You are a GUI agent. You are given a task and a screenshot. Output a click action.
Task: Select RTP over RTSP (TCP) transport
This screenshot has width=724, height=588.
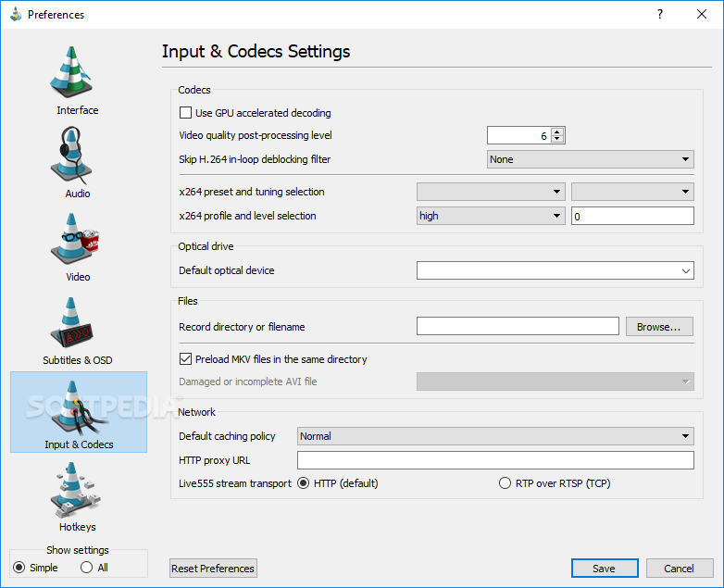click(x=505, y=483)
